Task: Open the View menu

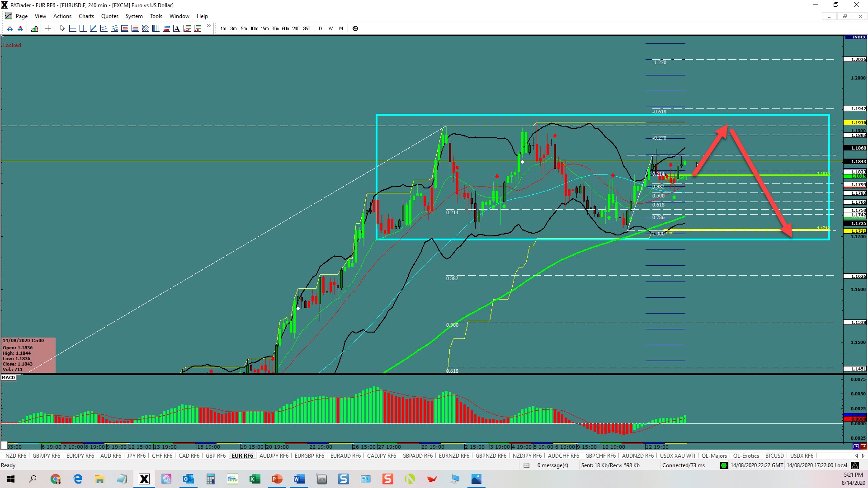Action: point(40,16)
